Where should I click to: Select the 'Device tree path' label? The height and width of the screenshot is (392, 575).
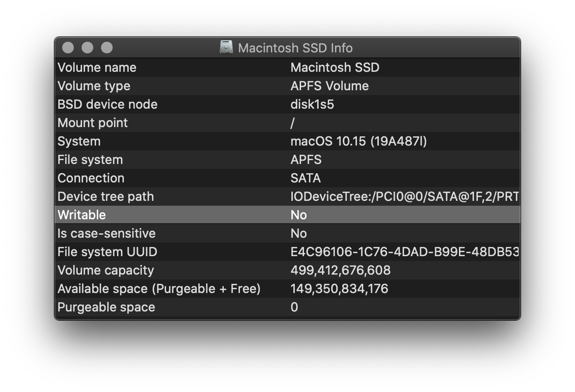click(105, 197)
